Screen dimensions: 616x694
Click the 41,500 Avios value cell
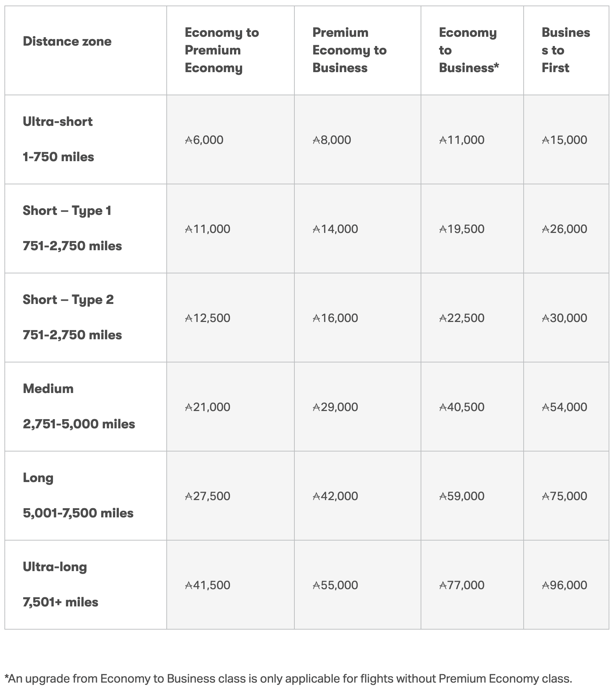[x=208, y=585]
